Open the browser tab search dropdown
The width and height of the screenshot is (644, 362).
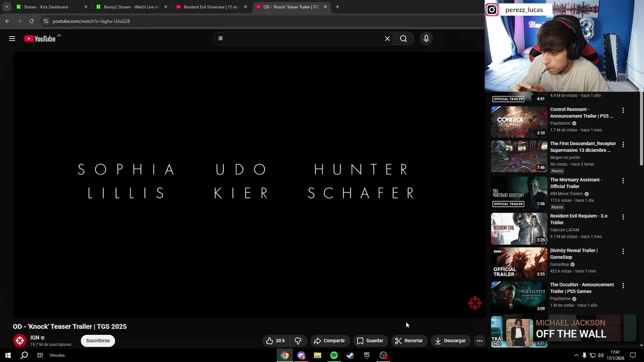pos(7,7)
